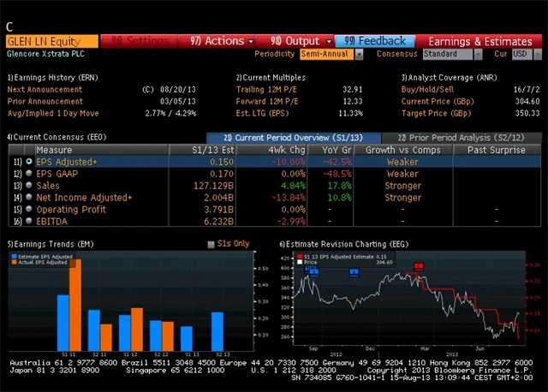This screenshot has height=392, width=548.
Task: Click the Forward 12M P/E value 12.33
Action: [x=352, y=101]
